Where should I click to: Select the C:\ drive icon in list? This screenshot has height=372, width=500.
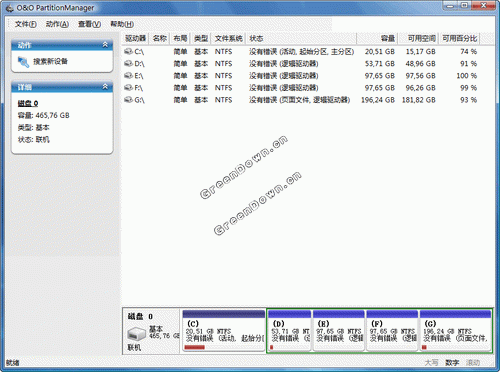128,52
